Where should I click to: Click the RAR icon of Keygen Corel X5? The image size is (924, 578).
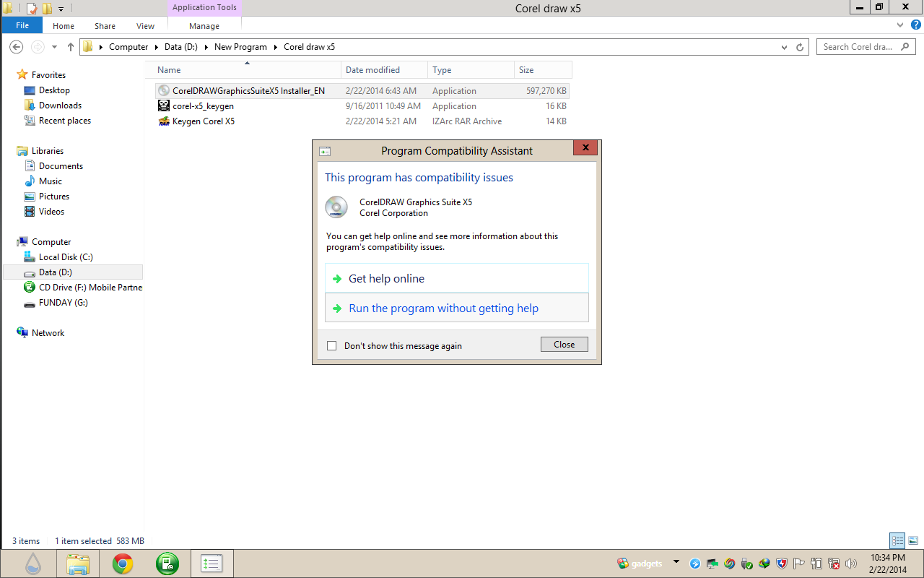164,121
